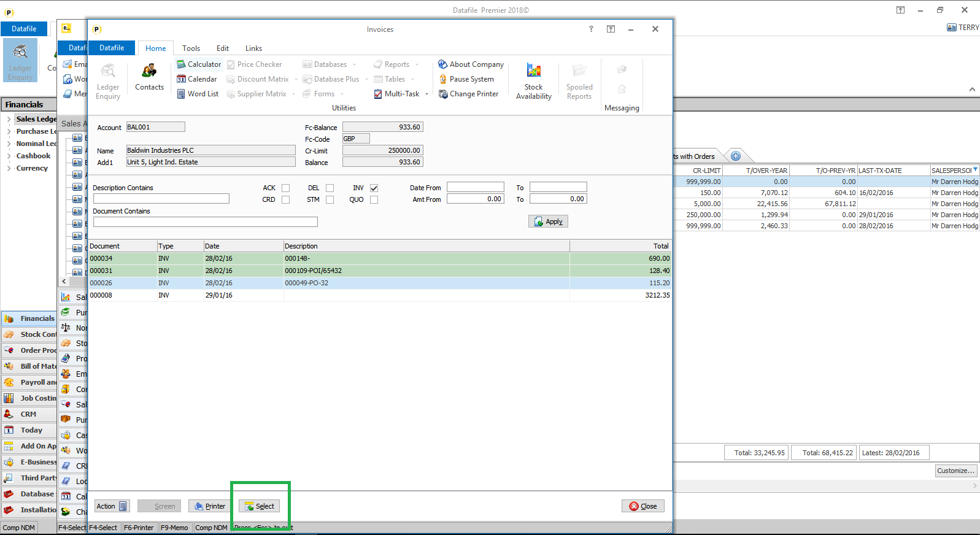
Task: Click the Select button
Action: tap(259, 506)
